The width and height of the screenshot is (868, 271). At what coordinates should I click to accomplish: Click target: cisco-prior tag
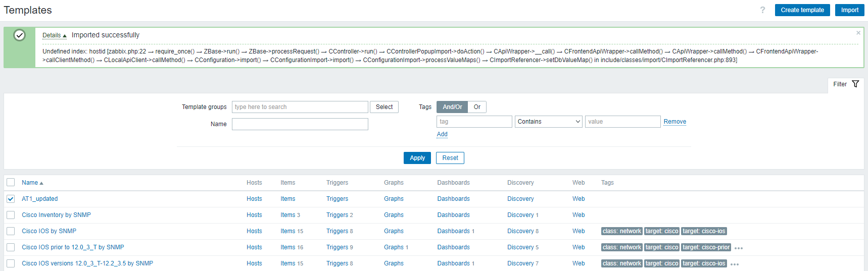706,247
